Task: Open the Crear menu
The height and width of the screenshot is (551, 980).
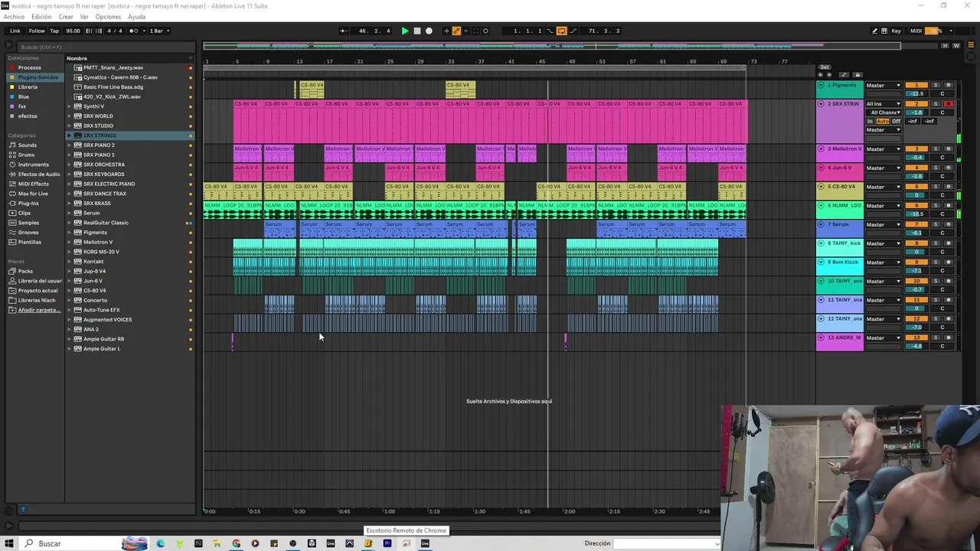Action: point(66,17)
